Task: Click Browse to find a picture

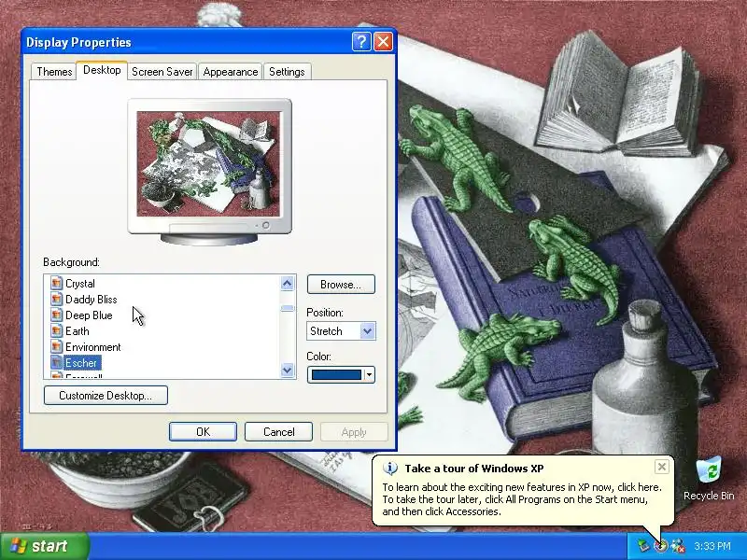Action: pos(341,285)
